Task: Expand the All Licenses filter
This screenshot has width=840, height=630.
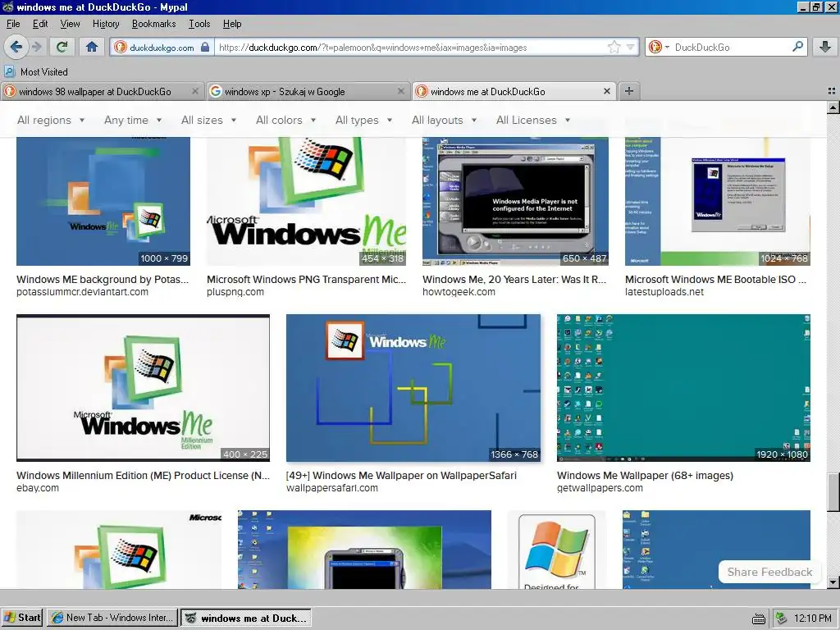Action: 533,120
